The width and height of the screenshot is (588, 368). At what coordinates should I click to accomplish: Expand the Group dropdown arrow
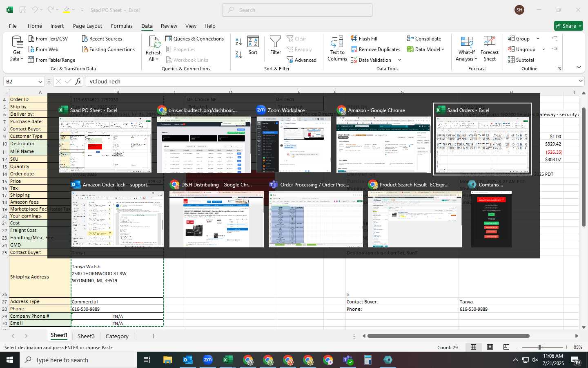click(x=538, y=38)
